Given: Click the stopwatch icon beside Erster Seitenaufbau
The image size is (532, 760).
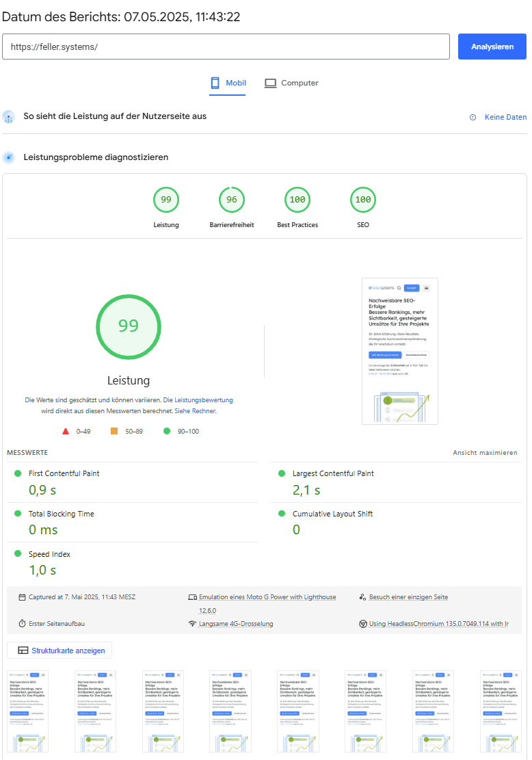Looking at the screenshot, I should 22,624.
